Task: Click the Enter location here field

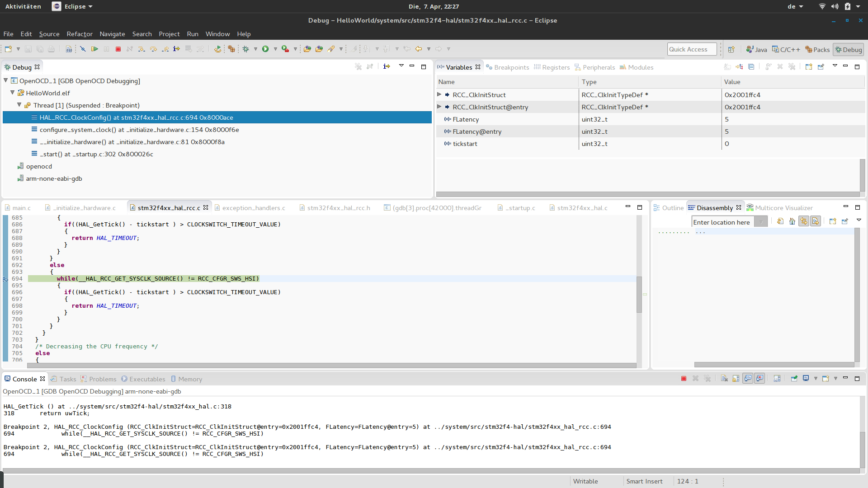Action: point(723,222)
